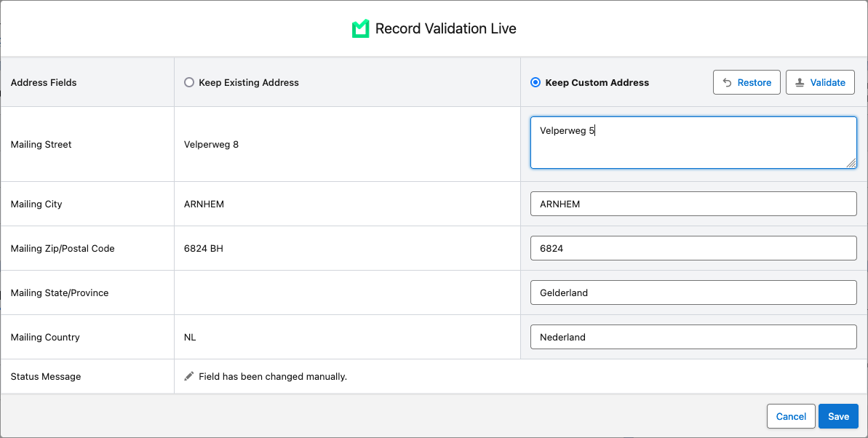Click existing city value 'ARNHEM'
This screenshot has width=868, height=438.
click(x=204, y=204)
